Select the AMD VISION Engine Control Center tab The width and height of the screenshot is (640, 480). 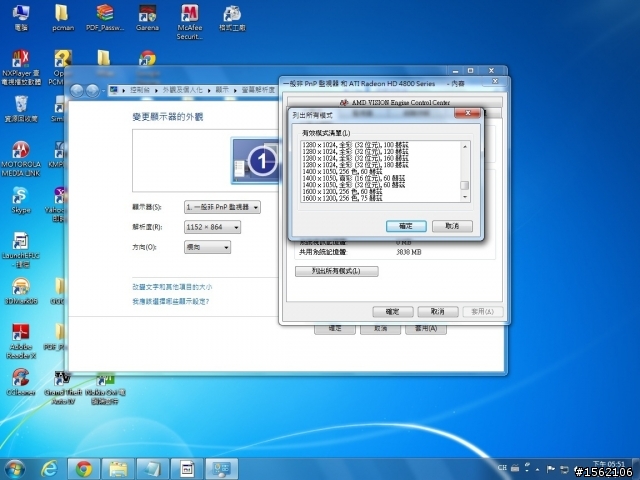(x=395, y=102)
